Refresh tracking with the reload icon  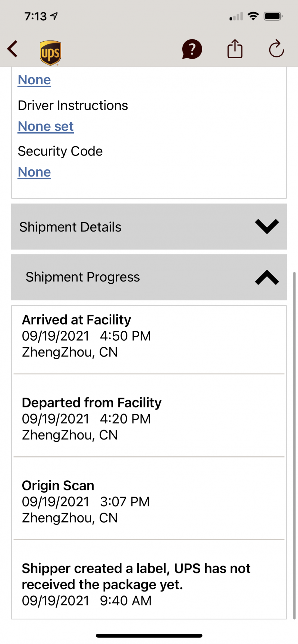[x=276, y=49]
